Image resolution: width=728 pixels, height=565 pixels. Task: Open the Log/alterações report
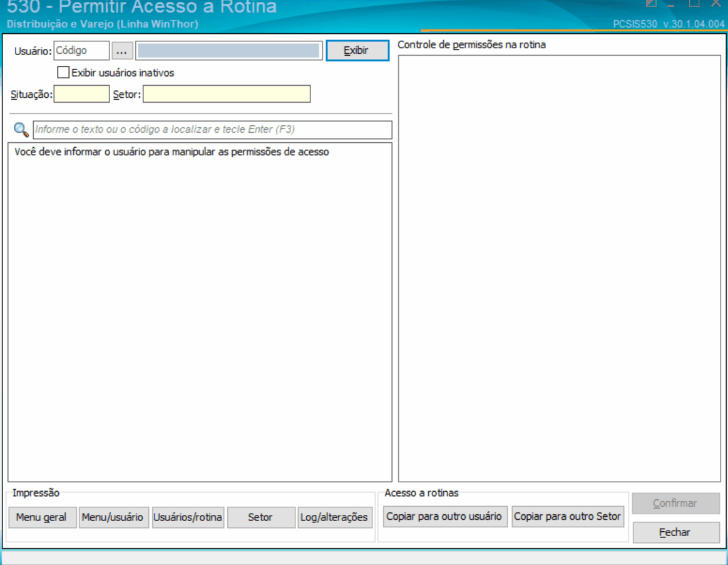(335, 517)
